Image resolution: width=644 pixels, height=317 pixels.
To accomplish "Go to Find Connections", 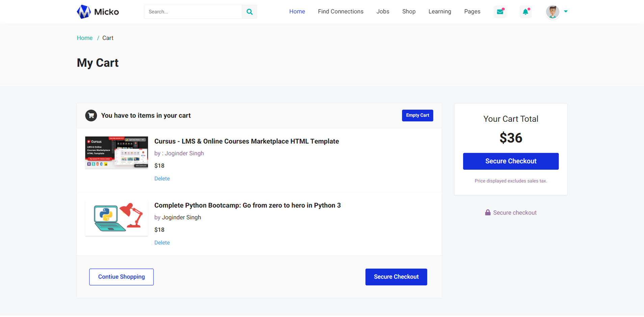I will coord(340,11).
